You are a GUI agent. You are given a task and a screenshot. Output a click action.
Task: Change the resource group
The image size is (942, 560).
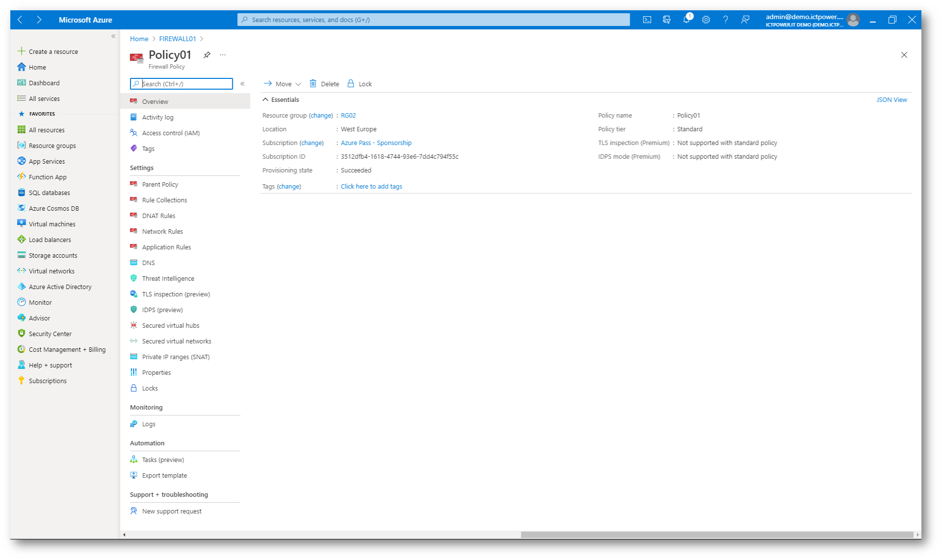(321, 116)
